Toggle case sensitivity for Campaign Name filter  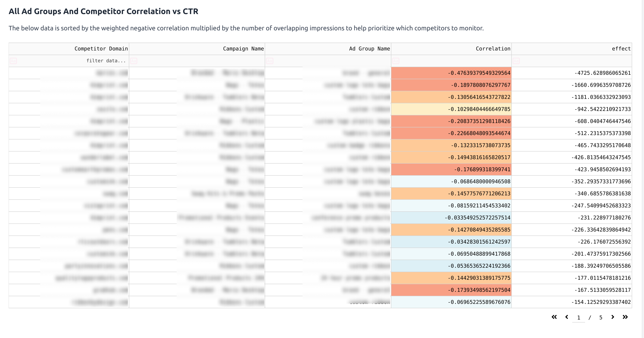coord(134,61)
